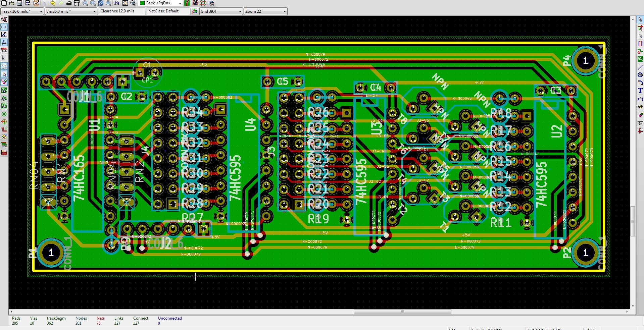Select the Add dimension tool

pyautogui.click(x=640, y=99)
